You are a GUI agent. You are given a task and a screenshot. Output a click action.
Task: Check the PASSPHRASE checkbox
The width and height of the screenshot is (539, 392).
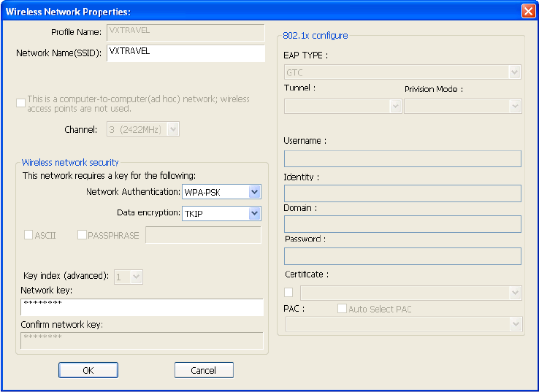tap(82, 235)
